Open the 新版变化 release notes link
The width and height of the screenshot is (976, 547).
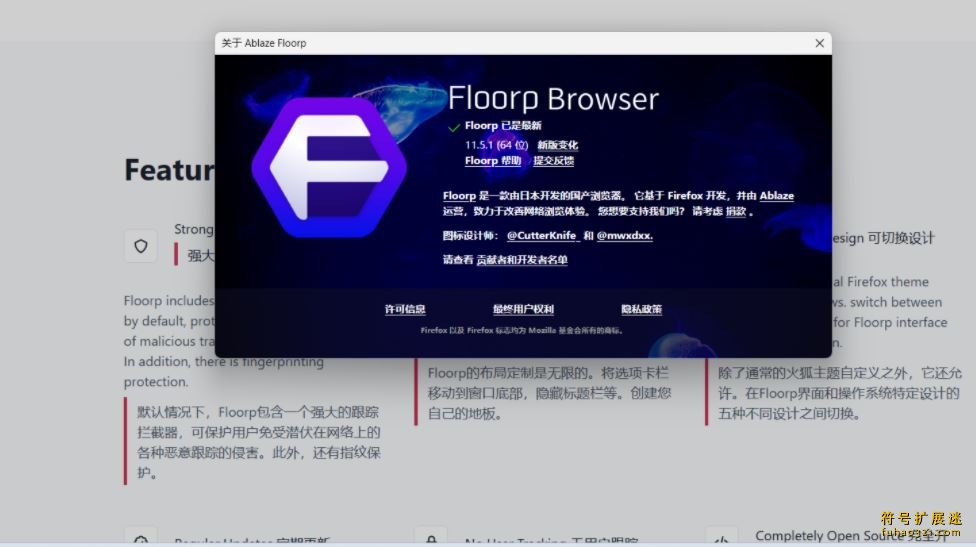click(558, 145)
